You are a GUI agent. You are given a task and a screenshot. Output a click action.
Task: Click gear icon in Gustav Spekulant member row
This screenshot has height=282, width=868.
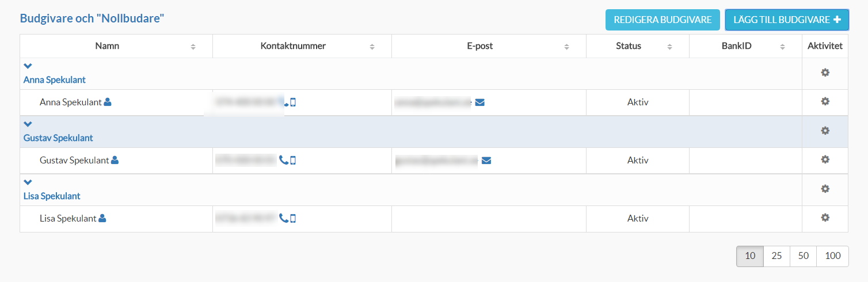825,159
